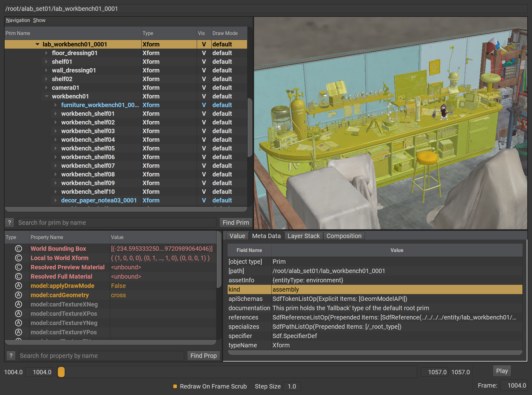Switch to the Layer Stack tab
The image size is (532, 395).
click(x=303, y=236)
